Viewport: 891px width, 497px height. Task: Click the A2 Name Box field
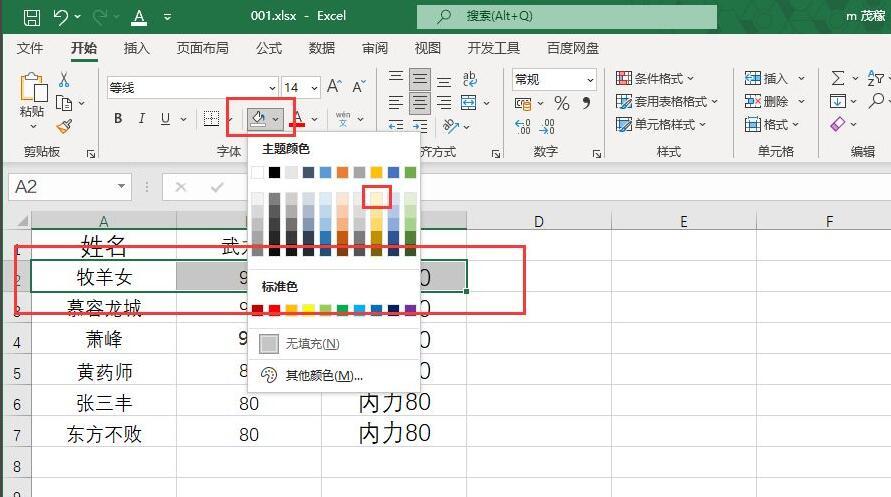[x=70, y=186]
